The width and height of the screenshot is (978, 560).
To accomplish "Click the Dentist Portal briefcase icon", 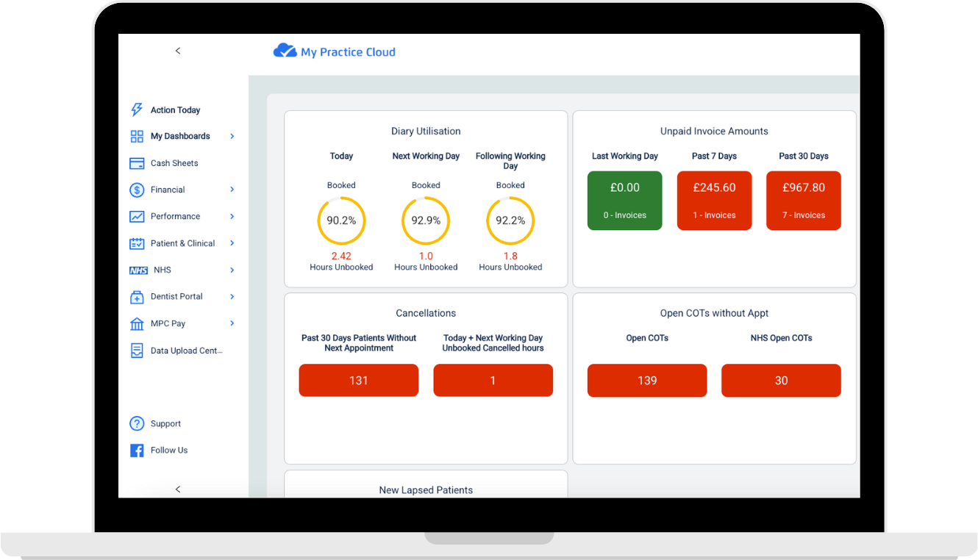I will (137, 297).
